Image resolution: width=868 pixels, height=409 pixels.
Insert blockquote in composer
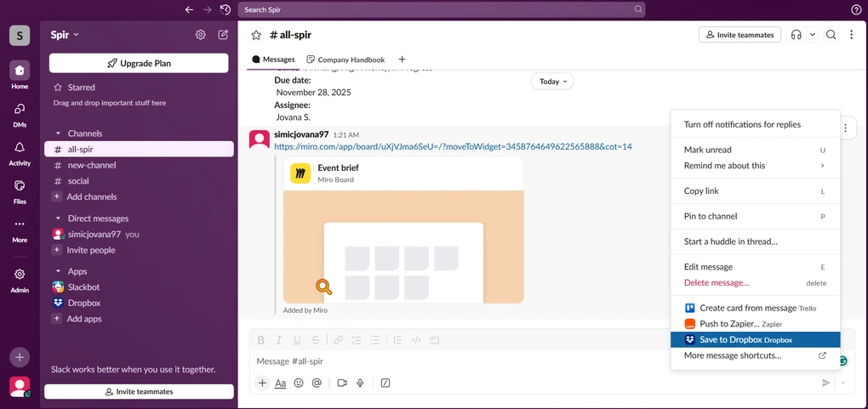pos(397,340)
